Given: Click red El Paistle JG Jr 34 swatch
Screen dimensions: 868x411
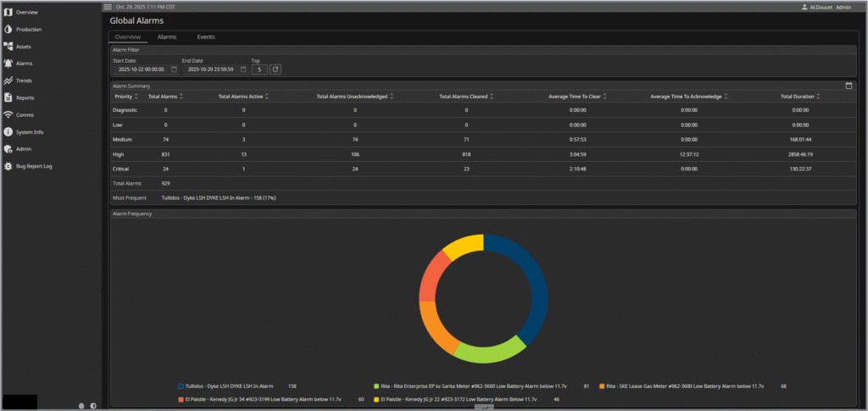Looking at the screenshot, I should click(181, 399).
